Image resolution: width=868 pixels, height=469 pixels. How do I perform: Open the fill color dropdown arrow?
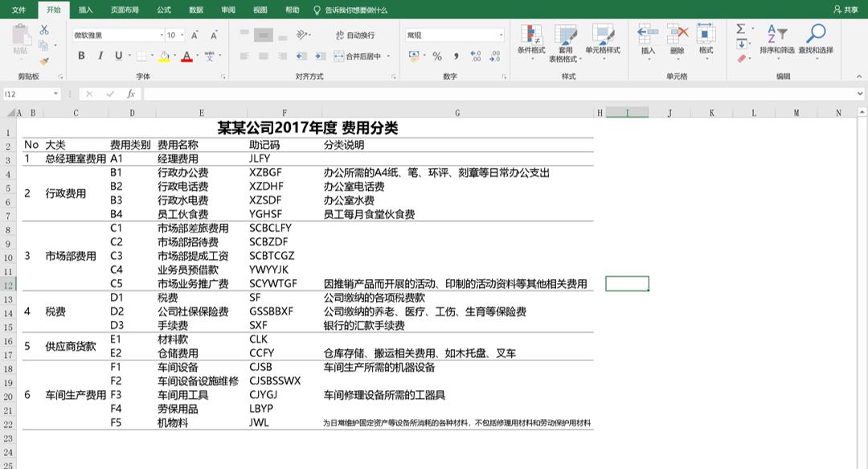174,56
